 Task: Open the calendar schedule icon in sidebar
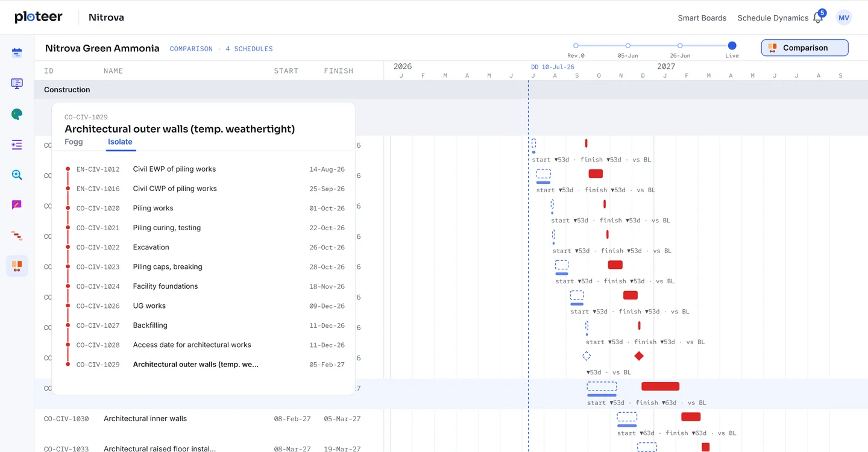17,52
